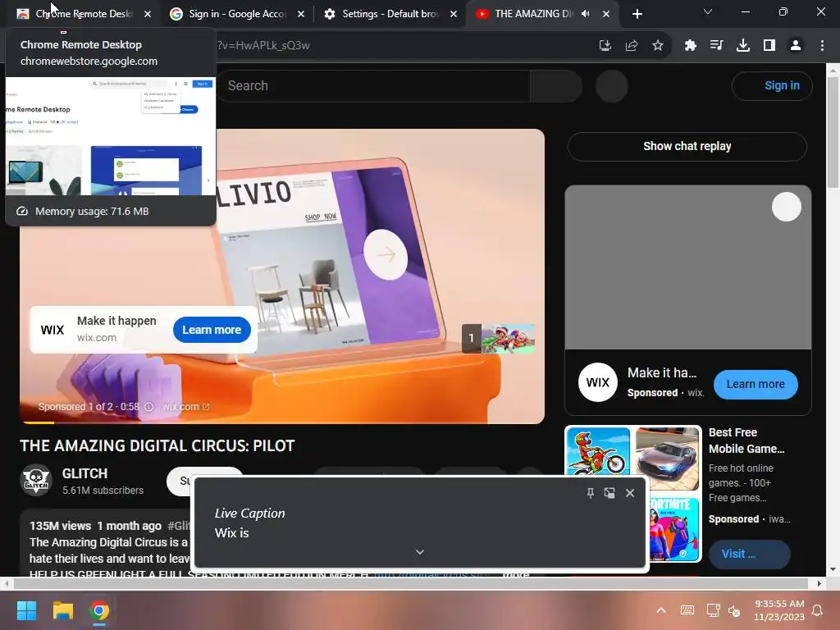Click Show chat replay button
Screen dimensions: 840x630
click(687, 146)
